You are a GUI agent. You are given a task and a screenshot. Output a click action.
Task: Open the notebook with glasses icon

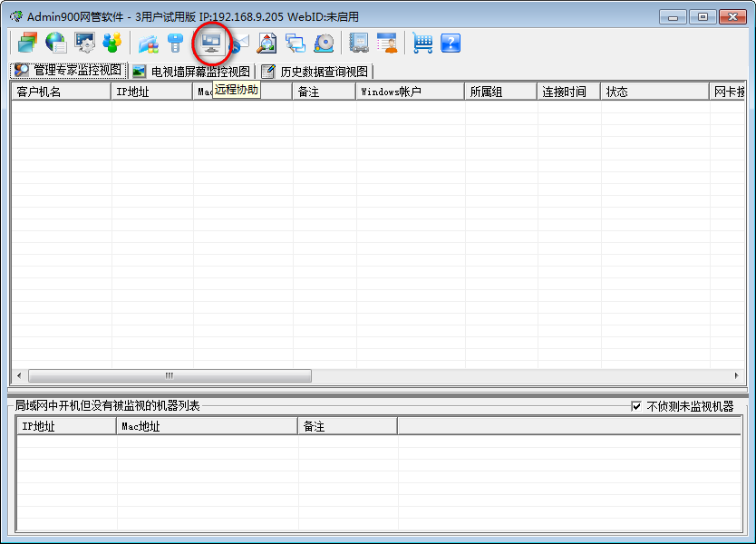click(x=359, y=43)
